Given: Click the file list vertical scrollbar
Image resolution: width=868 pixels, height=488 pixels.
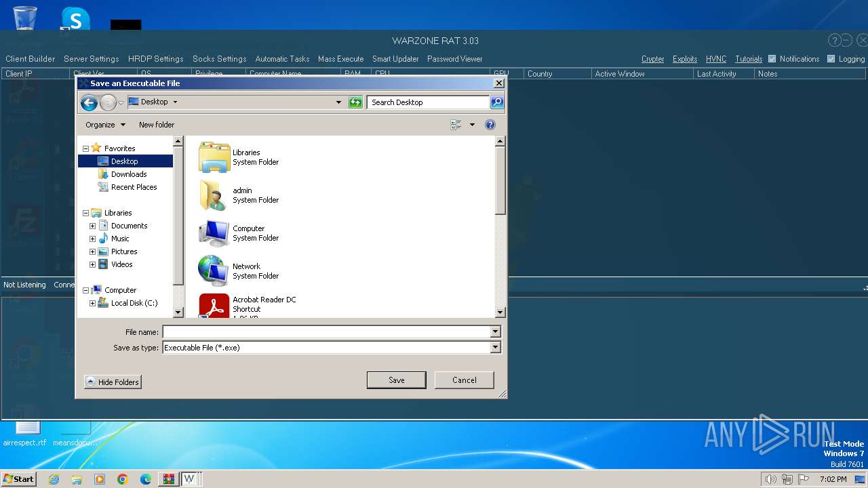Looking at the screenshot, I should pyautogui.click(x=500, y=227).
